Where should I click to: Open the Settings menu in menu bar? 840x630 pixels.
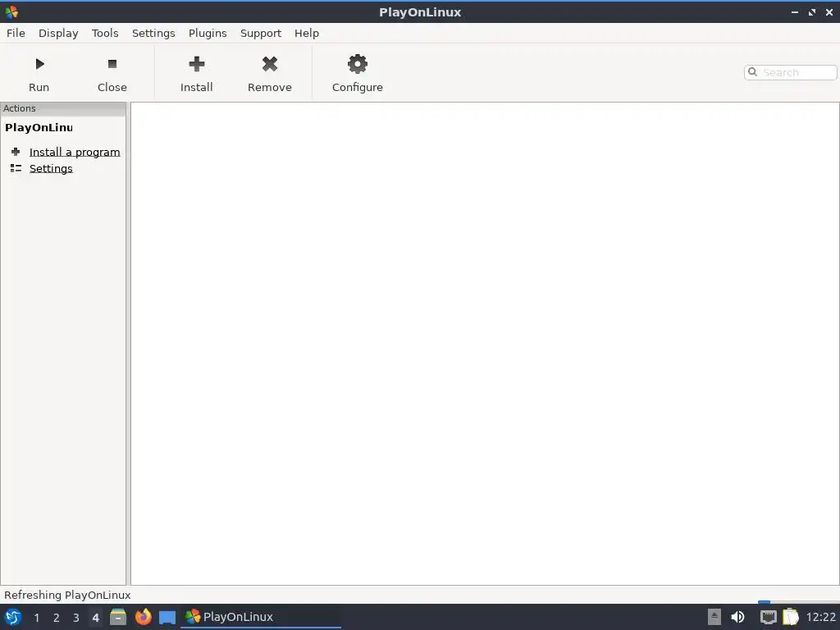(153, 33)
